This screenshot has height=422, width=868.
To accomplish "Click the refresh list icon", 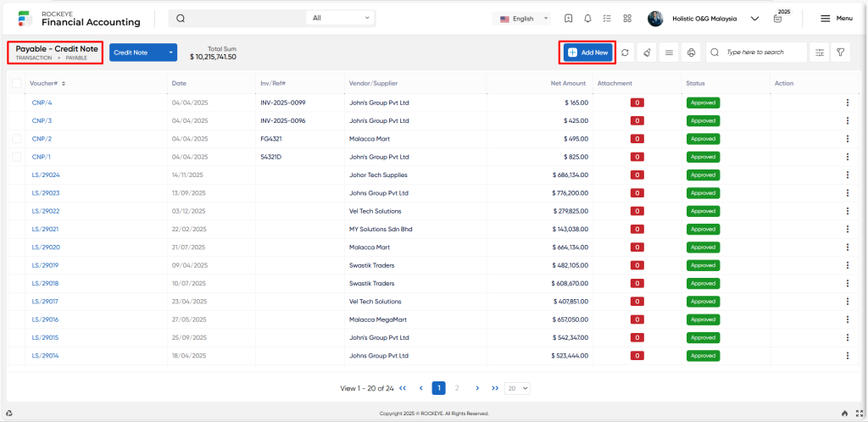I will pos(625,53).
